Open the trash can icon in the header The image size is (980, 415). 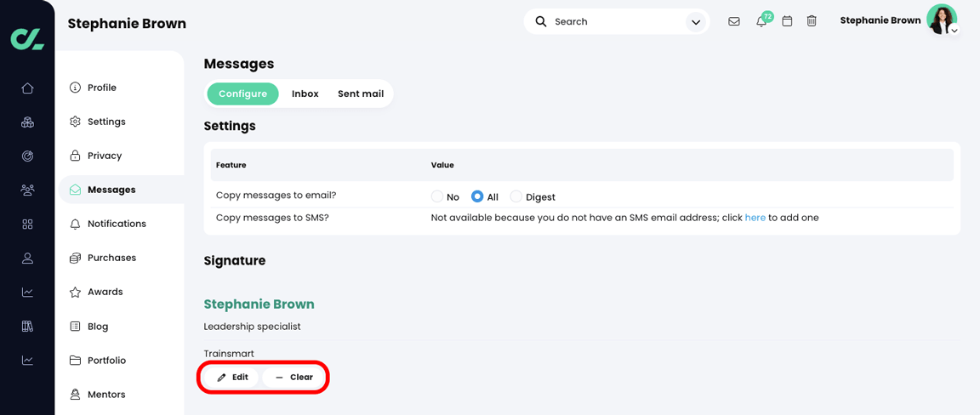pos(812,21)
